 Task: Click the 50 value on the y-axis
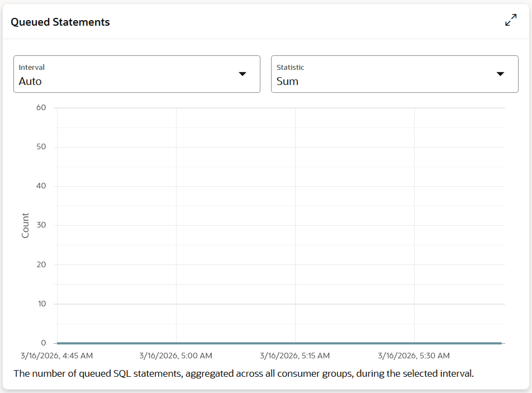[41, 146]
